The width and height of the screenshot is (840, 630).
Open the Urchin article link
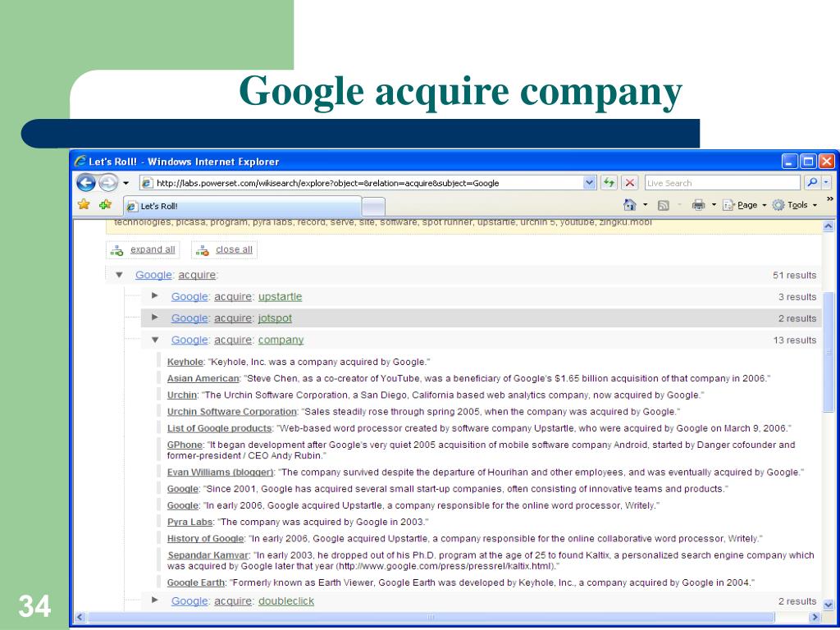[181, 395]
